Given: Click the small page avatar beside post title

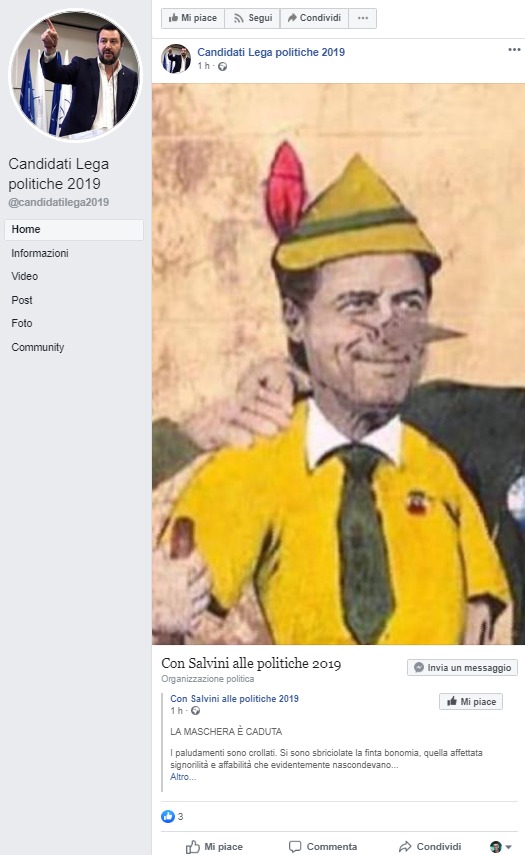Looking at the screenshot, I should click(x=176, y=58).
